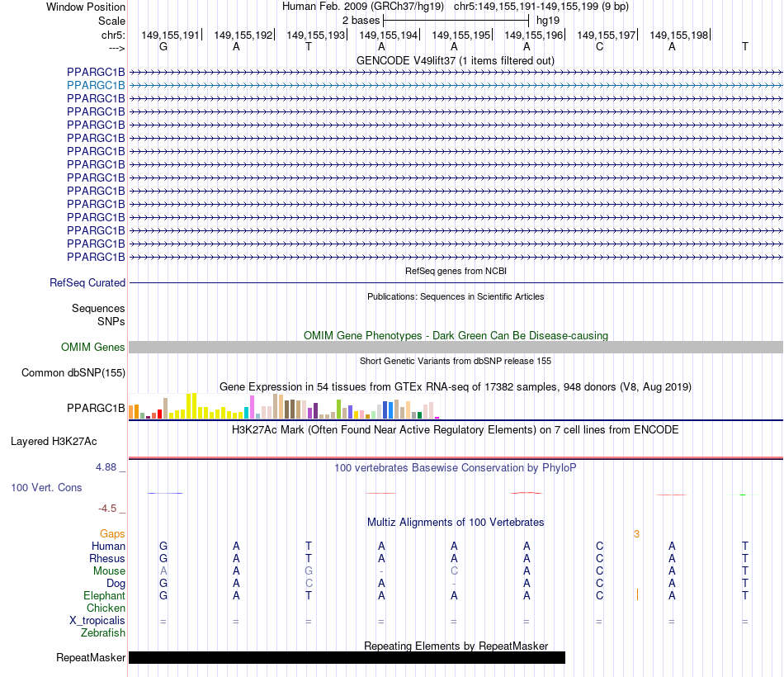Click the Human Feb. 2009 (GRCh37/hg19) header
The height and width of the screenshot is (677, 784).
(363, 7)
